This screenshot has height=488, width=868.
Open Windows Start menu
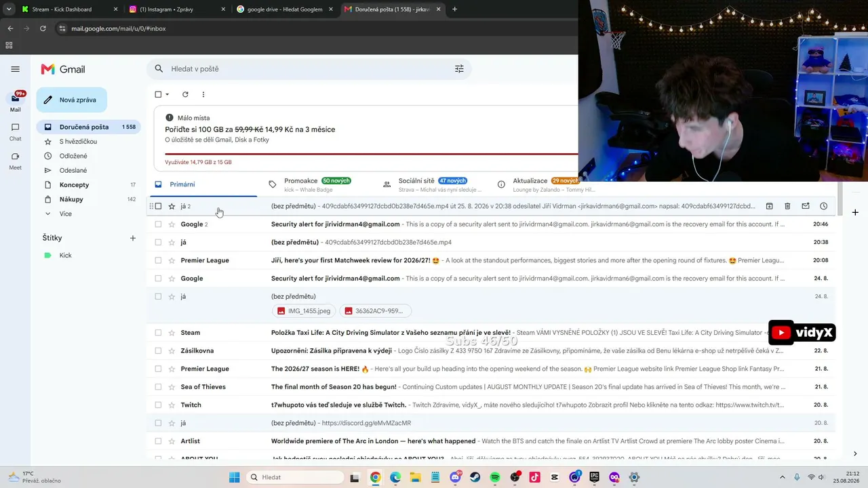point(234,477)
